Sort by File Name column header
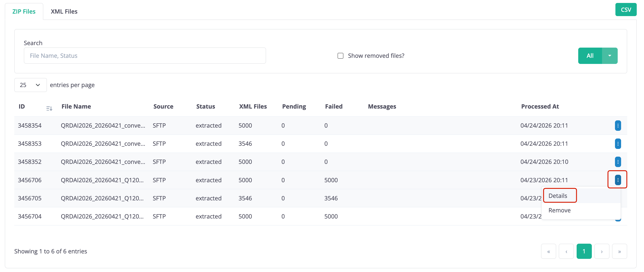The height and width of the screenshot is (272, 644). 76,106
